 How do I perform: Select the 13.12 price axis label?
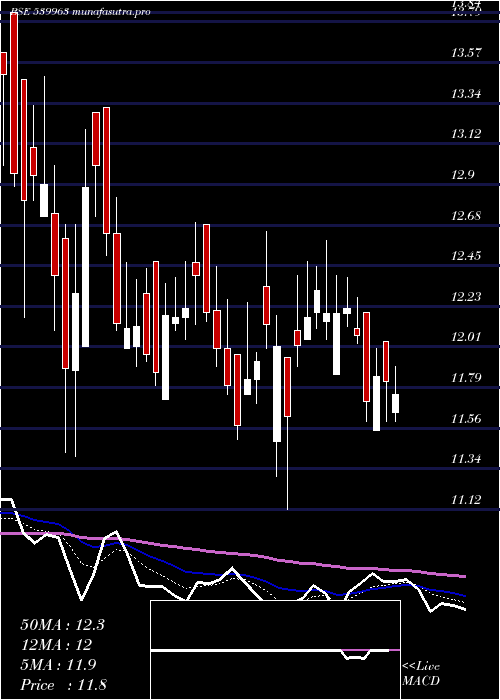click(x=467, y=134)
